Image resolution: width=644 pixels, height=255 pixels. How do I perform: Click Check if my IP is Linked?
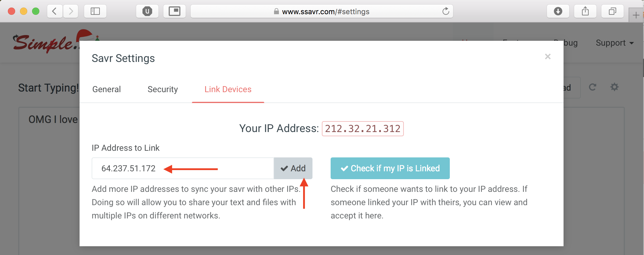[390, 168]
